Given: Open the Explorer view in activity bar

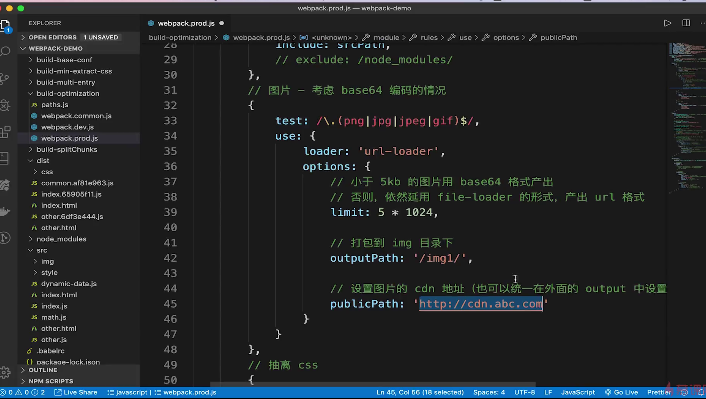Looking at the screenshot, I should click(5, 26).
